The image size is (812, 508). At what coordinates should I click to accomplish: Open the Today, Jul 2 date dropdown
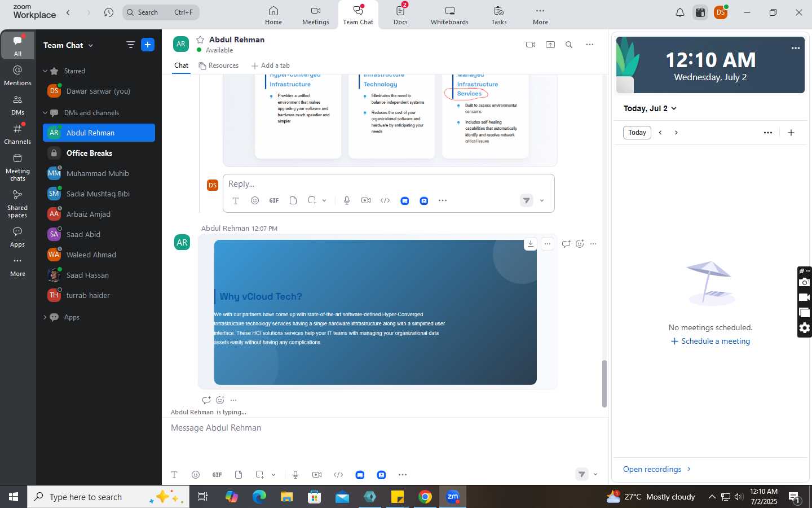tap(650, 108)
